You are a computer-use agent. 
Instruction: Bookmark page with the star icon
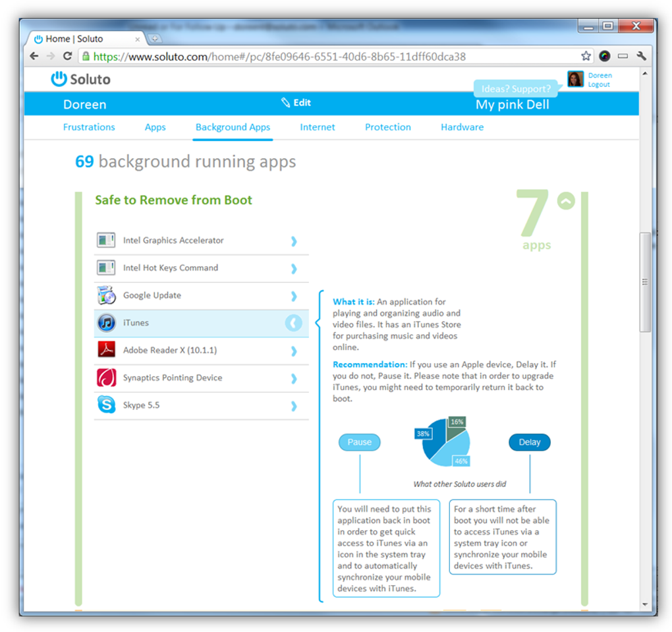pyautogui.click(x=586, y=56)
